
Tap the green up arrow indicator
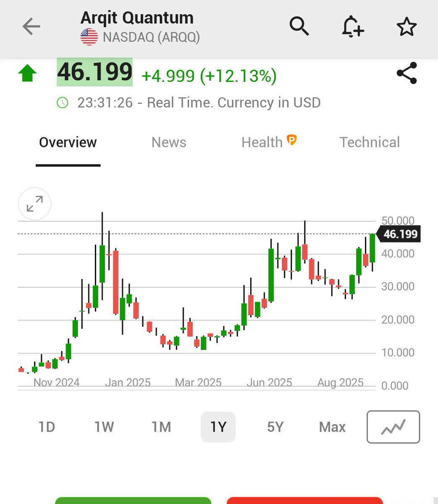27,73
